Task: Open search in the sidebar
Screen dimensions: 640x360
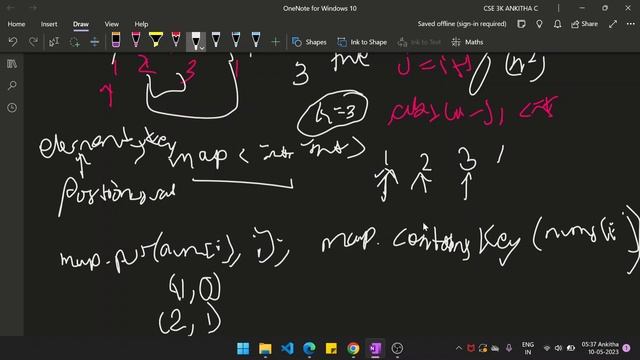Action: coord(12,85)
